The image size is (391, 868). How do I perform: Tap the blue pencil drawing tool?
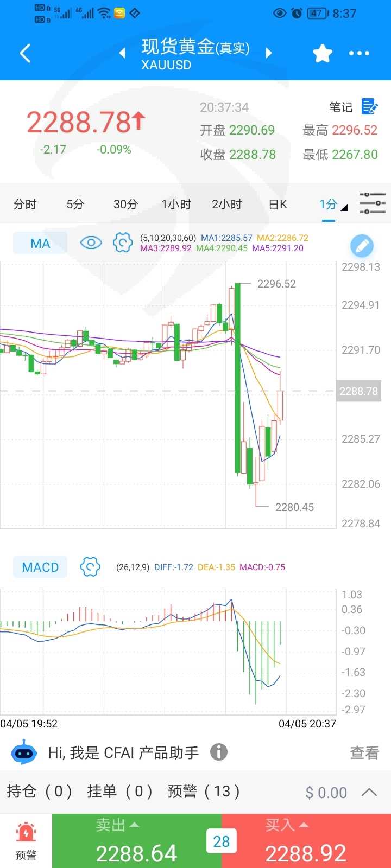362,246
